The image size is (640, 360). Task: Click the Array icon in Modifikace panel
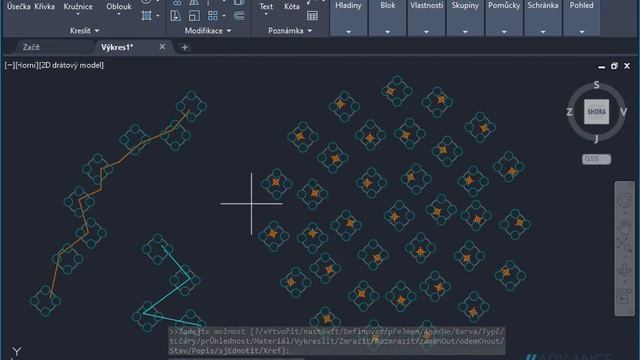coord(213,16)
